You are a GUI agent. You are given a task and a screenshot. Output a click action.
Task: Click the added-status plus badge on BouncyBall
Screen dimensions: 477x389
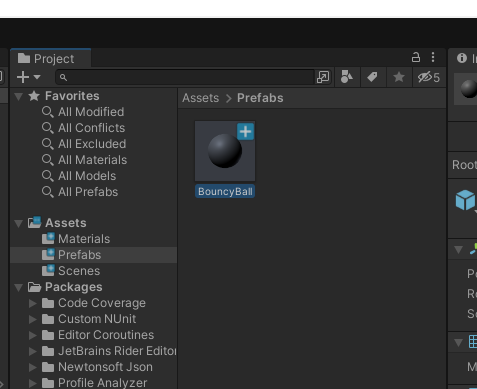coord(245,132)
